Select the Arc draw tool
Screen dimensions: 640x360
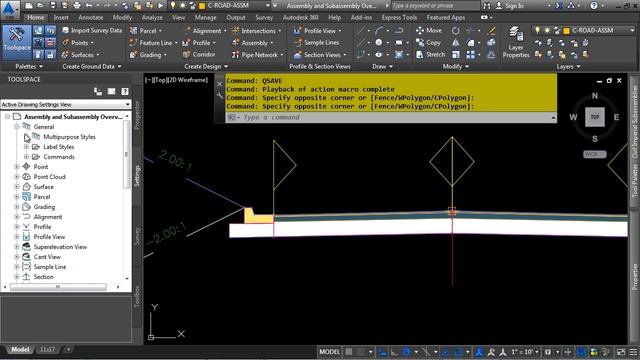point(379,31)
